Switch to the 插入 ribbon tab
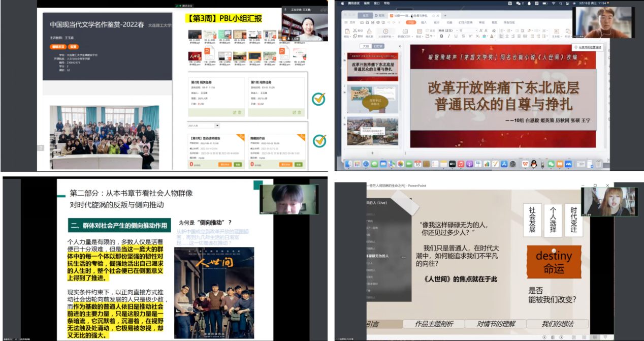 425,22
